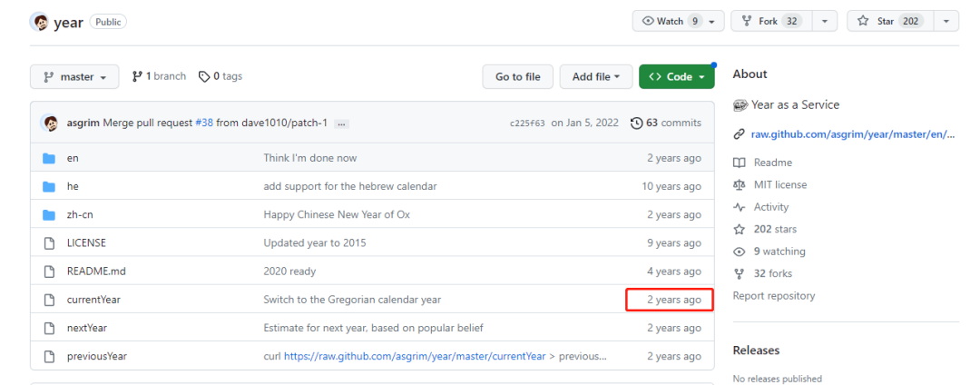View the 202 stars link
The image size is (980, 385).
775,230
